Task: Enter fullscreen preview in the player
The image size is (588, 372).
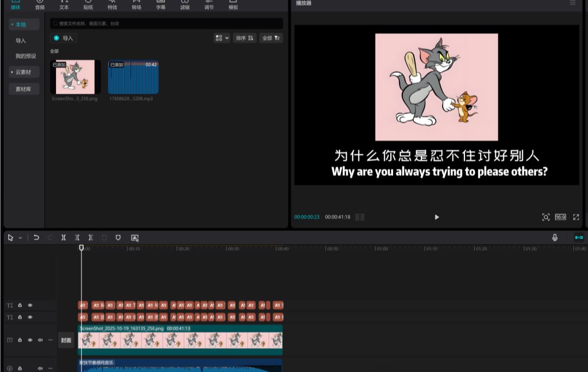Action: 576,217
